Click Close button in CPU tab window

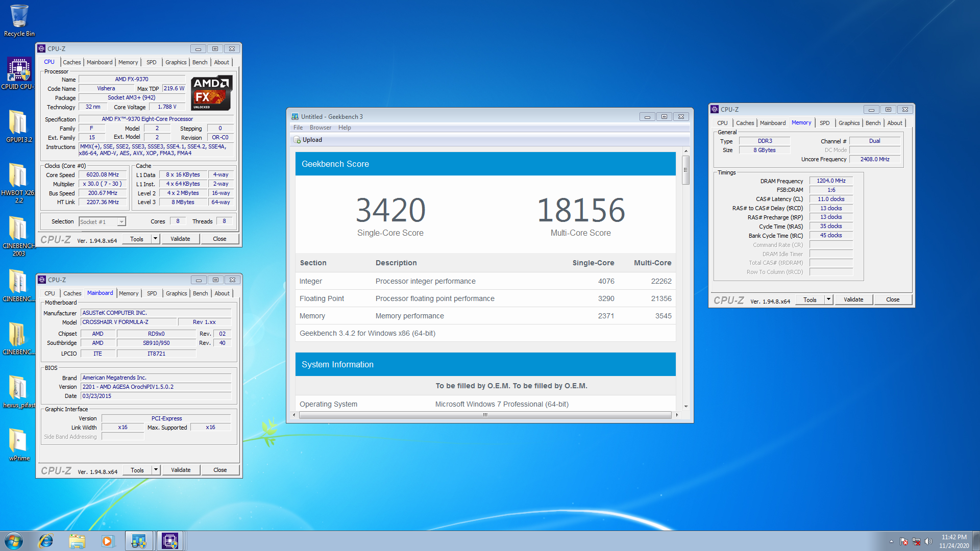[219, 239]
